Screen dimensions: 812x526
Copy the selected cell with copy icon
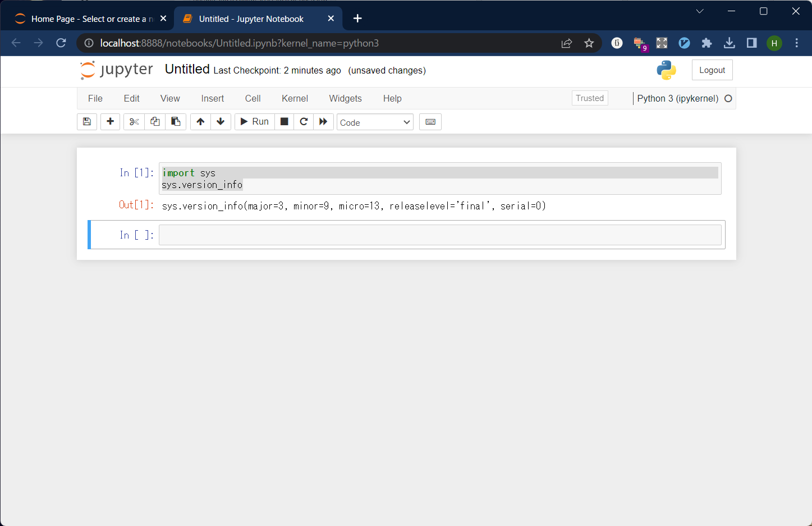[155, 122]
